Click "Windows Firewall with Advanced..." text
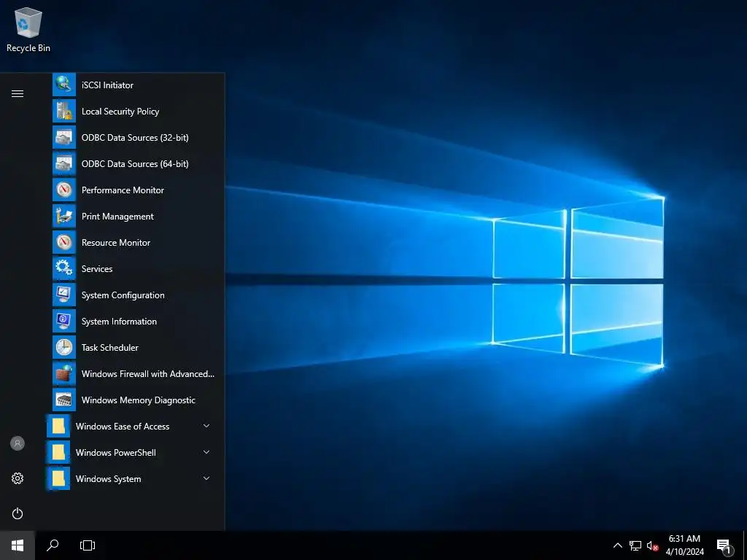The width and height of the screenshot is (747, 560). (147, 374)
